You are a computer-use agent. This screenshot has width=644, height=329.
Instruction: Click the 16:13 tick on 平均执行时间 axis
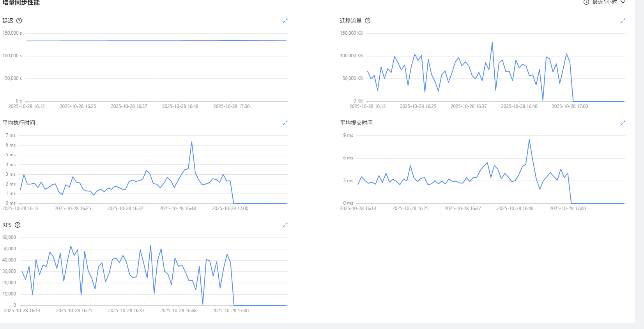(x=20, y=209)
